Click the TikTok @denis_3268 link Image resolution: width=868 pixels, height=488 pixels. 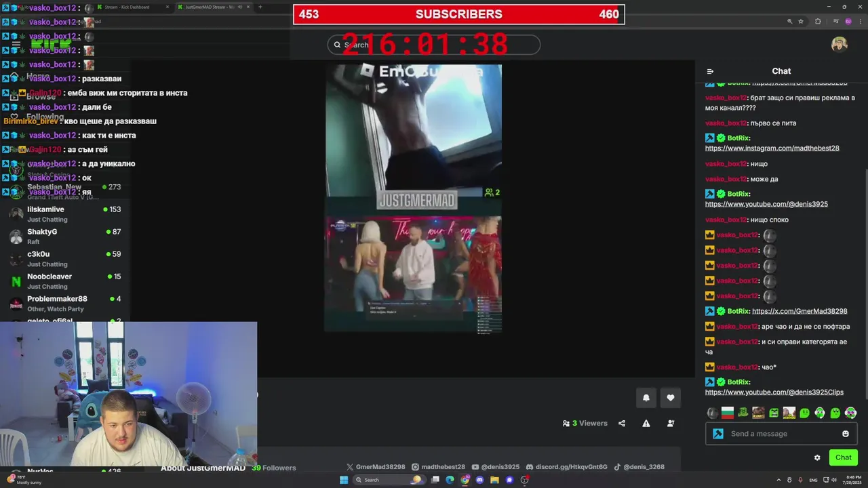click(639, 467)
